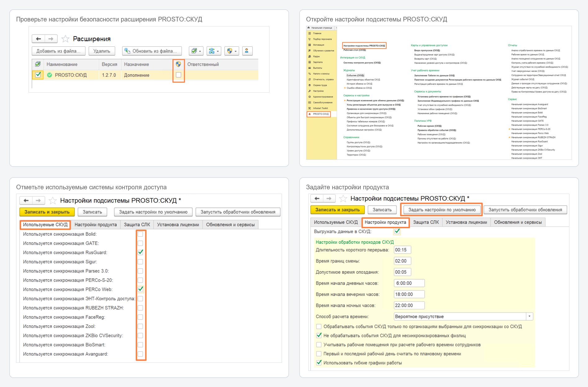This screenshot has height=387, width=588.
Task: Enable Bolid synchronization checkbox
Action: click(140, 234)
